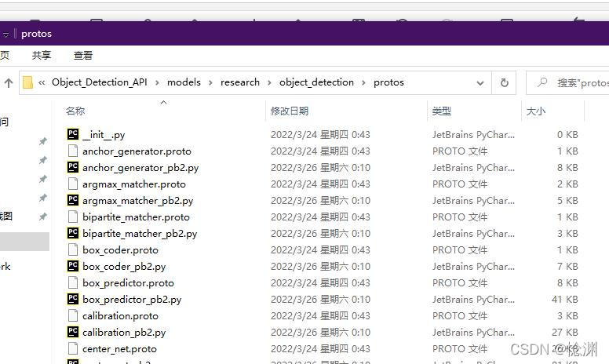
Task: Select the file box_predictor_pb2.py
Action: [132, 300]
